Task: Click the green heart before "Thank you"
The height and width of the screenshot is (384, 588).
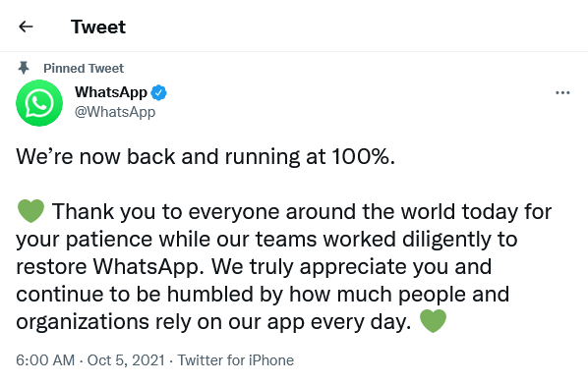Action: click(30, 211)
